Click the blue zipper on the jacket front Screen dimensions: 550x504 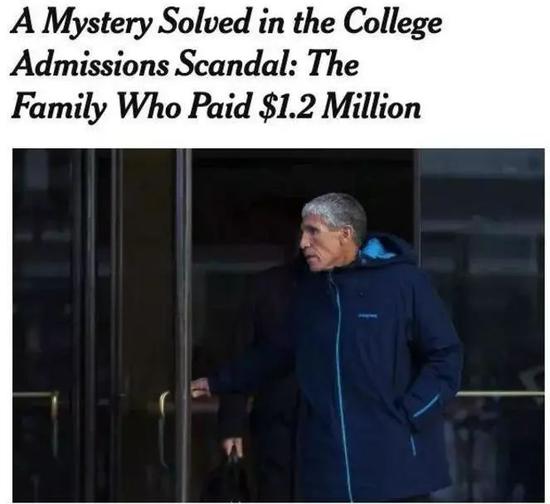click(341, 388)
